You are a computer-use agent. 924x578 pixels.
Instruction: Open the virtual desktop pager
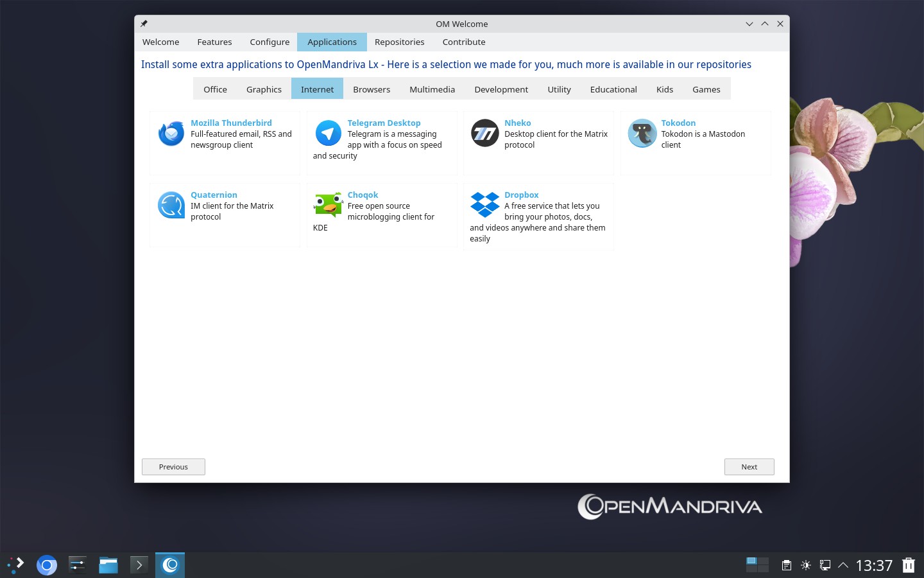click(x=758, y=565)
